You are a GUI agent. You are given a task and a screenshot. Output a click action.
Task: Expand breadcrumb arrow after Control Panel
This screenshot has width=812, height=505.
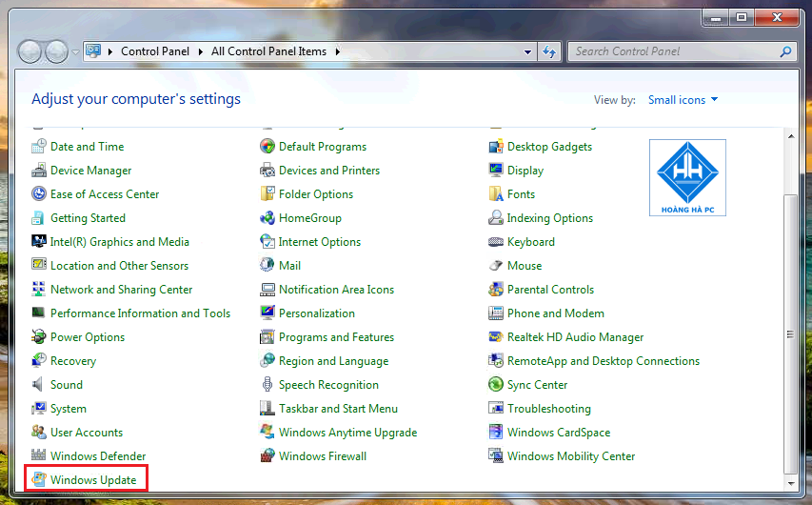(x=201, y=51)
